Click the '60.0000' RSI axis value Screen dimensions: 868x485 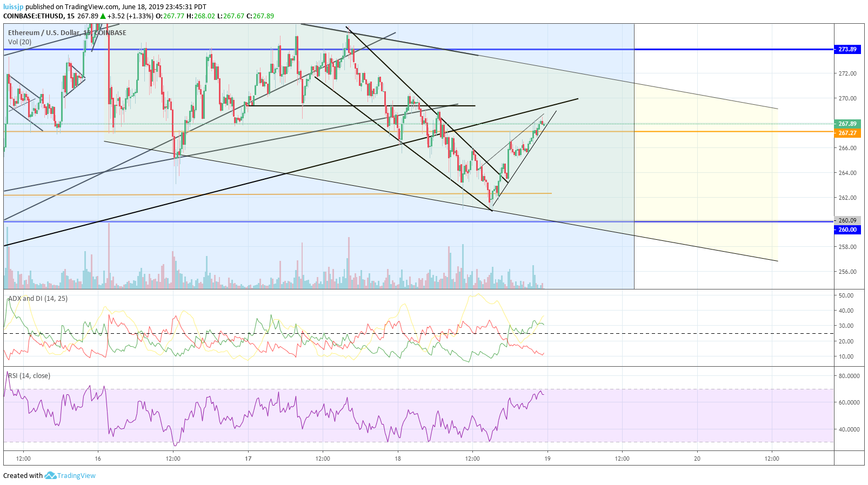point(849,402)
